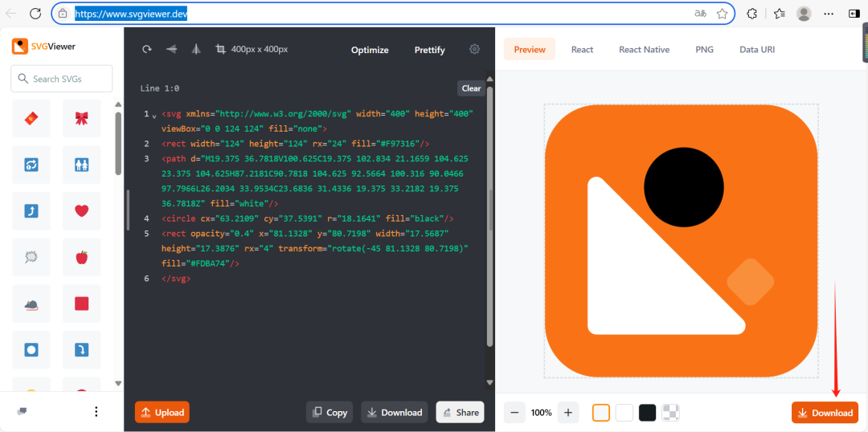Open the three-dot sidebar menu
868x432 pixels.
(96, 412)
